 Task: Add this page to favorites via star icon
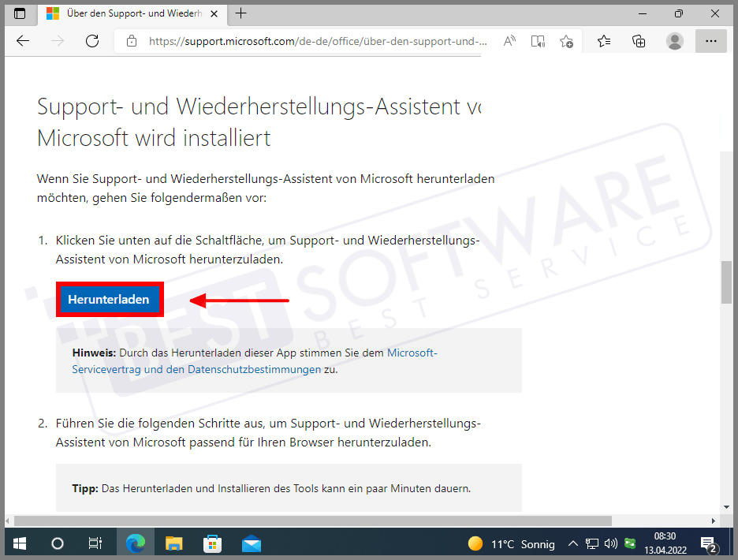[566, 41]
